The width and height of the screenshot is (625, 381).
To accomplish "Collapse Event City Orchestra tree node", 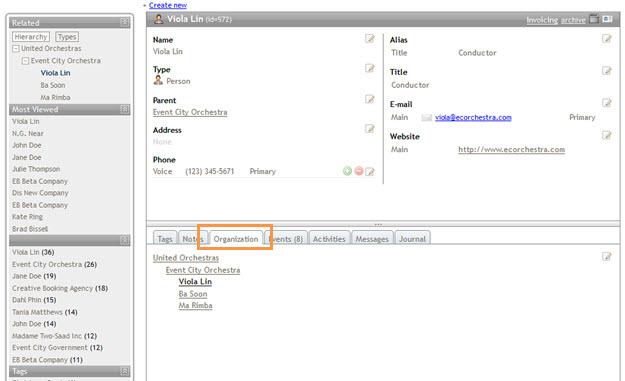I will tap(25, 61).
